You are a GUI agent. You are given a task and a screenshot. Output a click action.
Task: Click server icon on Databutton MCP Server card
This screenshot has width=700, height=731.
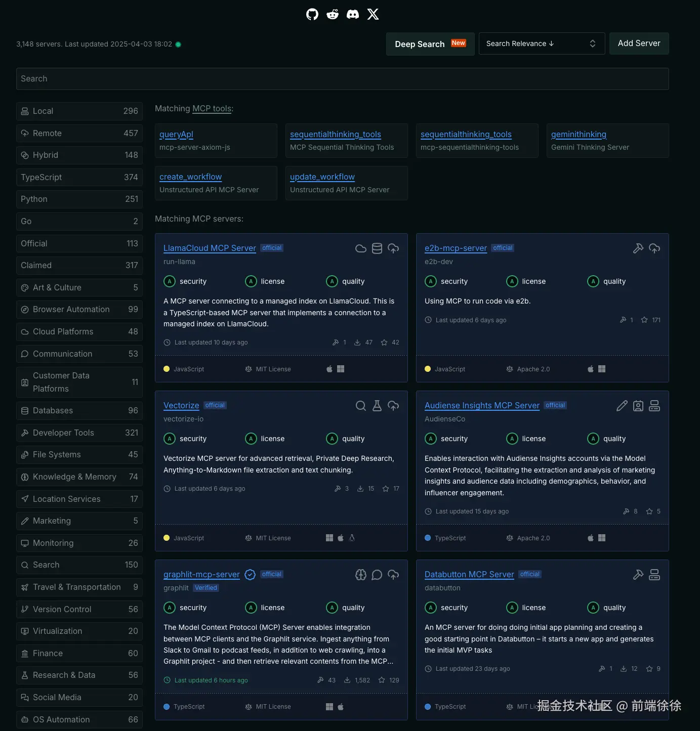[654, 575]
